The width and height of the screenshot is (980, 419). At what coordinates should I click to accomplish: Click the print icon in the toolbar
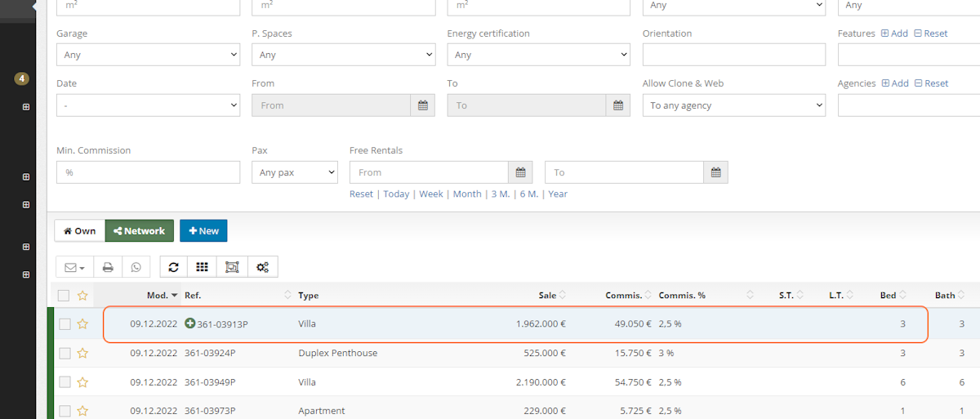(108, 267)
